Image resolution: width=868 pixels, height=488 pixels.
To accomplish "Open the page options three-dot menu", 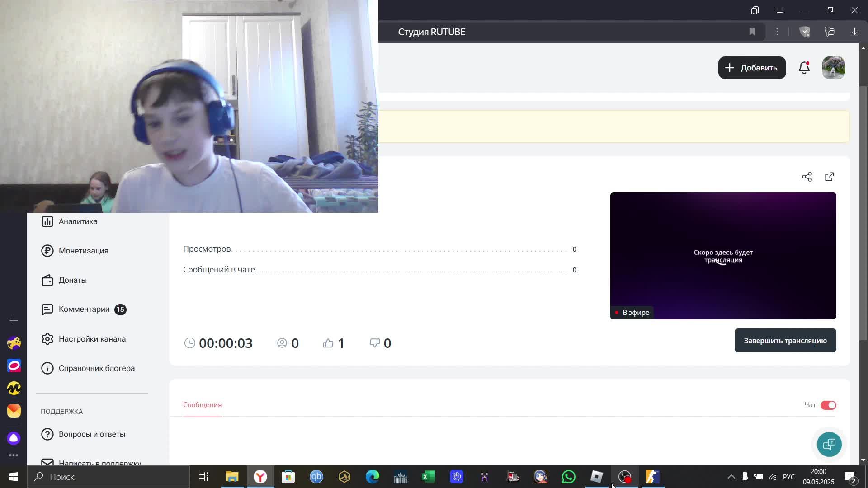I will pos(777,32).
